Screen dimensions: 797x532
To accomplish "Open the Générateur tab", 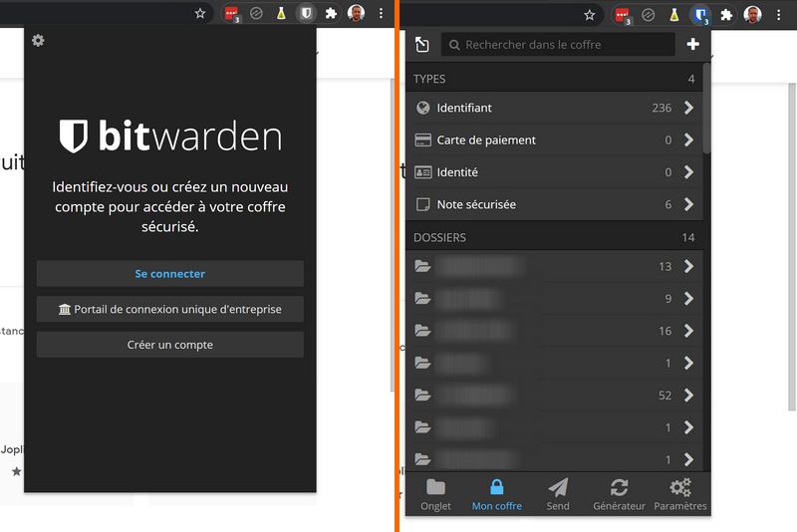I will click(619, 494).
